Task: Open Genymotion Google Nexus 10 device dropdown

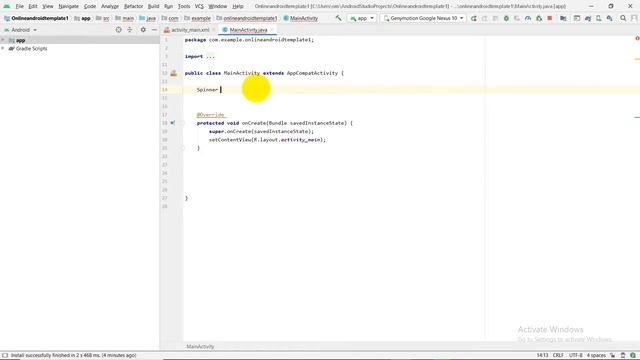Action: pyautogui.click(x=423, y=18)
